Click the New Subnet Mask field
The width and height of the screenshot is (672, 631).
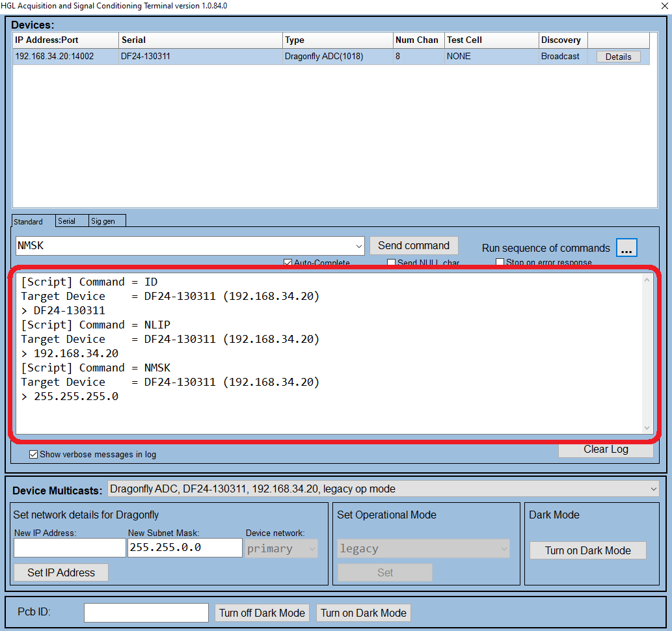[x=185, y=548]
